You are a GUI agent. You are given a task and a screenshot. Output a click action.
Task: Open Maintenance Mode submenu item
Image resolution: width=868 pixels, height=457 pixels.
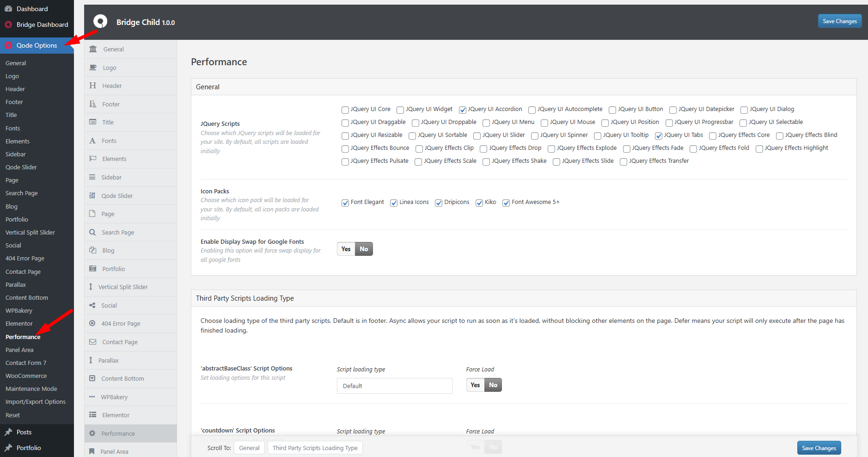[x=31, y=389]
